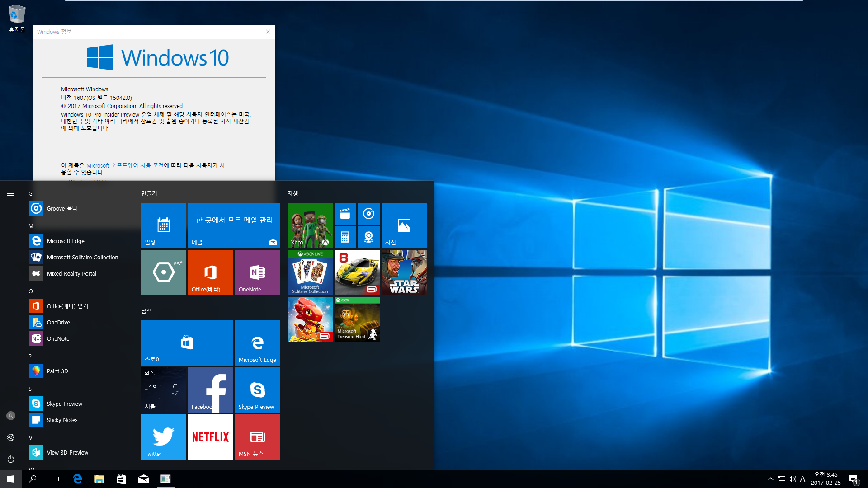Jump via letter V header

[x=31, y=438]
